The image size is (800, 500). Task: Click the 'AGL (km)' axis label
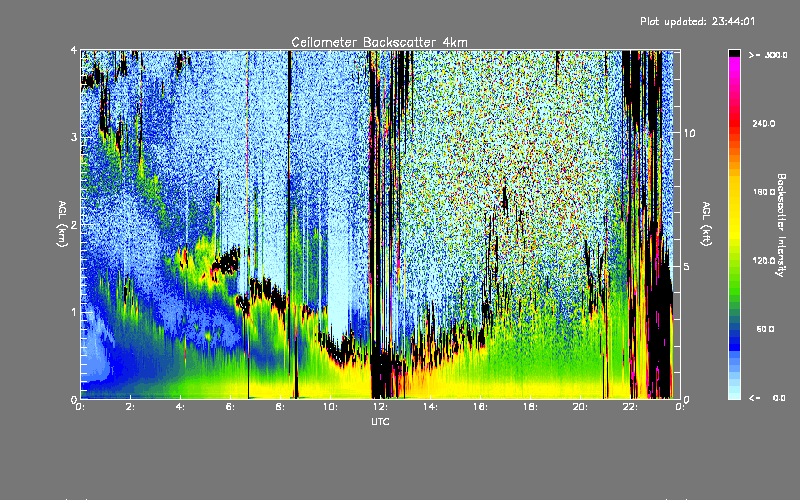tap(62, 224)
